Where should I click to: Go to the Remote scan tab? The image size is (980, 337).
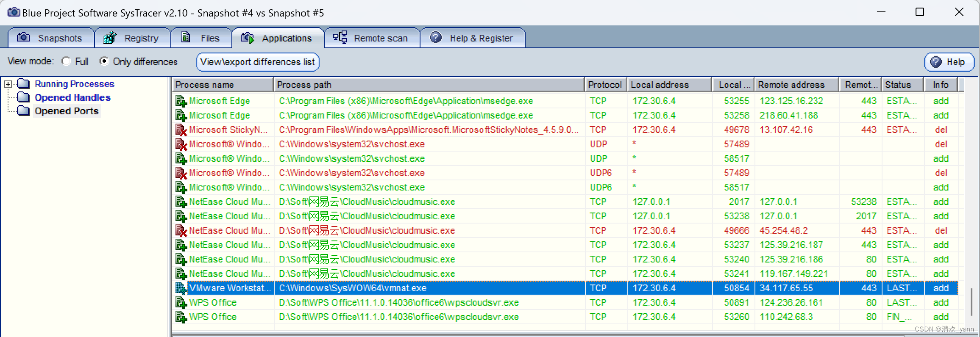click(x=372, y=38)
